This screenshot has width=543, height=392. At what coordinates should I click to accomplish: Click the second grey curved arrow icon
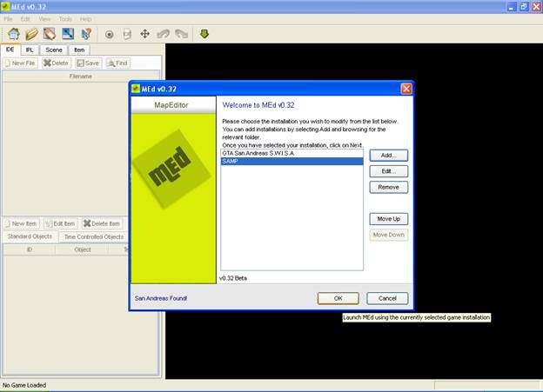tap(182, 34)
